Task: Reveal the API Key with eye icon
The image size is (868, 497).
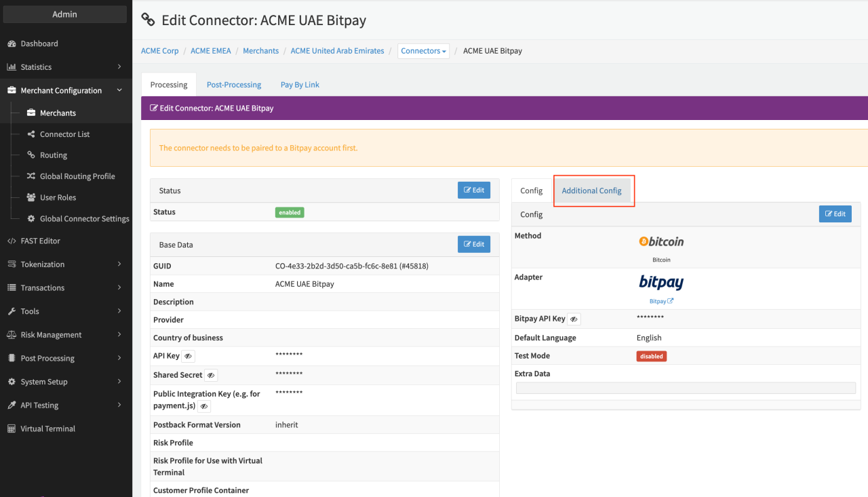Action: tap(188, 356)
